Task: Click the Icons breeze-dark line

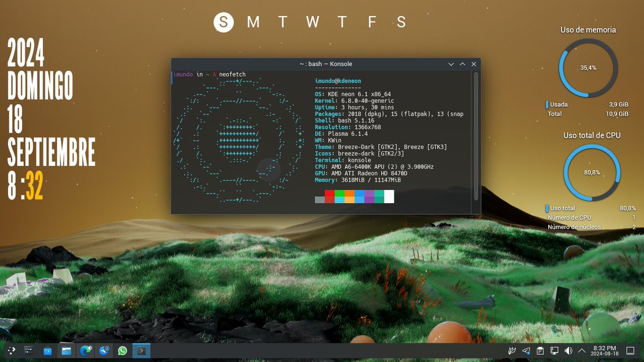Action: tap(360, 153)
